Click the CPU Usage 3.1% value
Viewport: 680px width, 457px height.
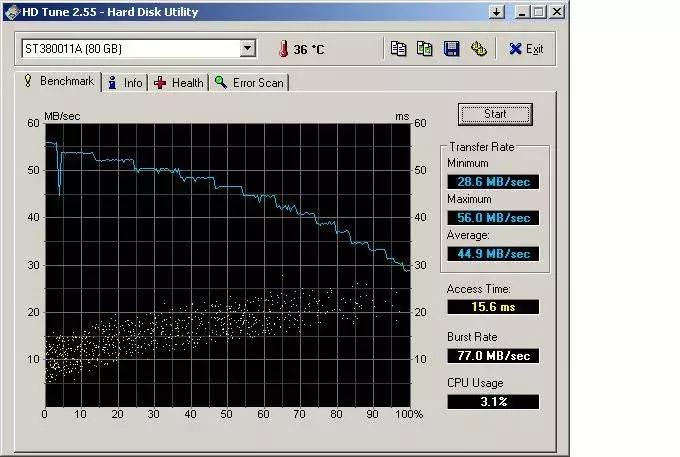pyautogui.click(x=493, y=402)
